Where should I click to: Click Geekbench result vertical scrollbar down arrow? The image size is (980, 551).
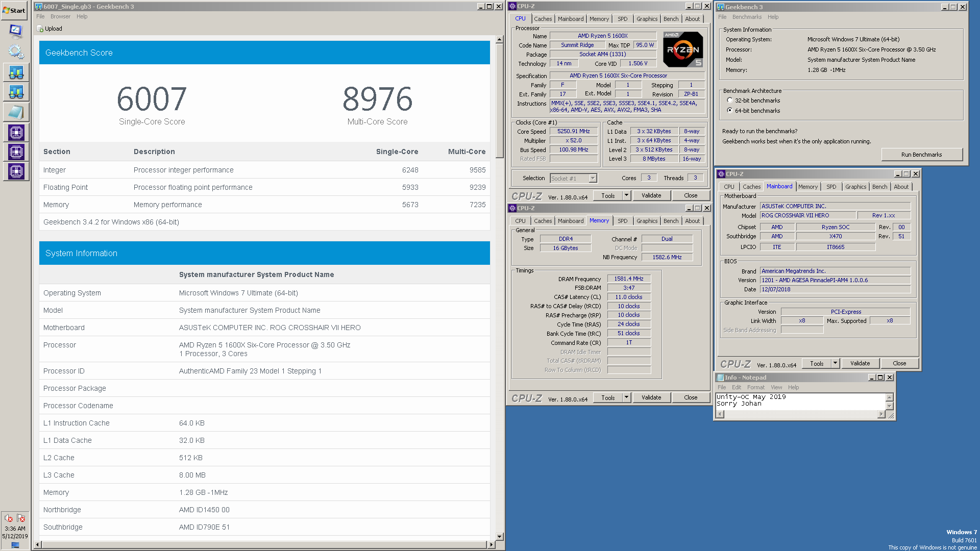(500, 537)
